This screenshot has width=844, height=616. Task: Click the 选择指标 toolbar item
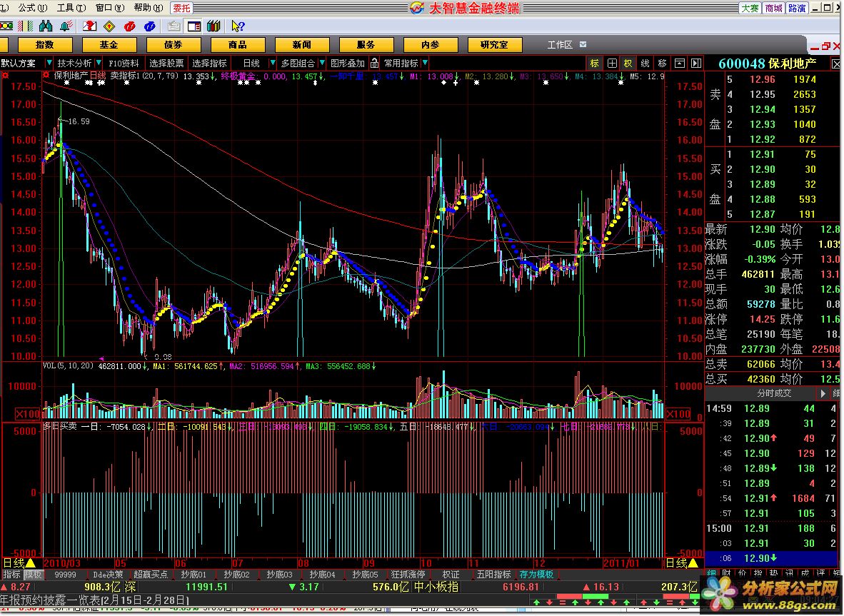pyautogui.click(x=209, y=64)
